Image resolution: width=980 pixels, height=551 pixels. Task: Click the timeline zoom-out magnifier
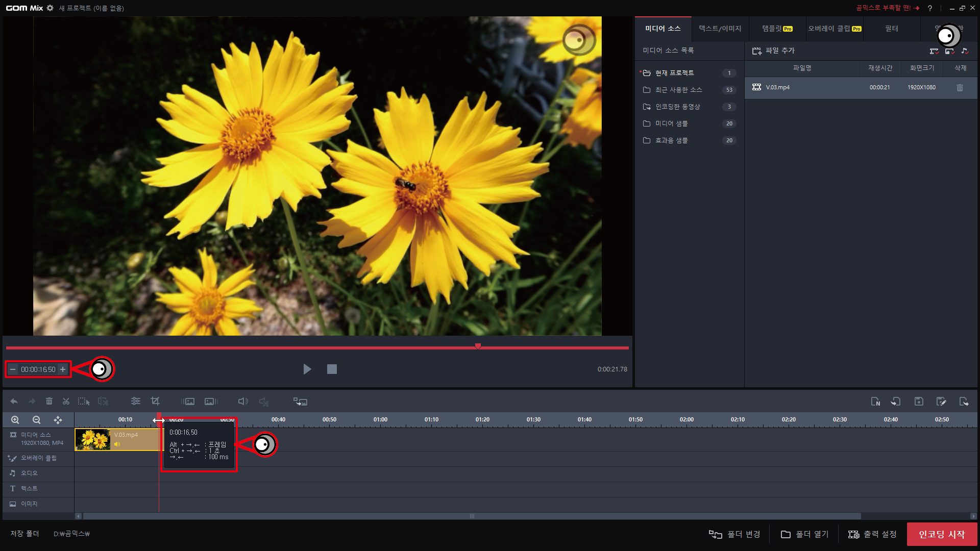[36, 420]
